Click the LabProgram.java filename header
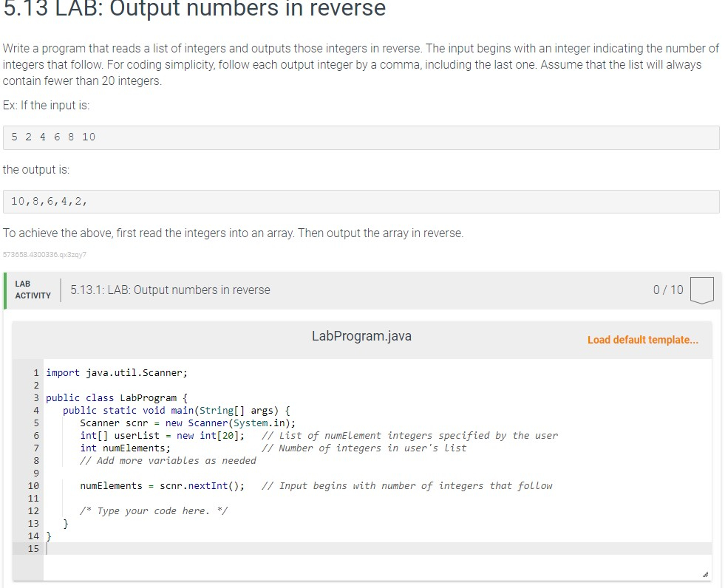The width and height of the screenshot is (725, 588). point(361,336)
